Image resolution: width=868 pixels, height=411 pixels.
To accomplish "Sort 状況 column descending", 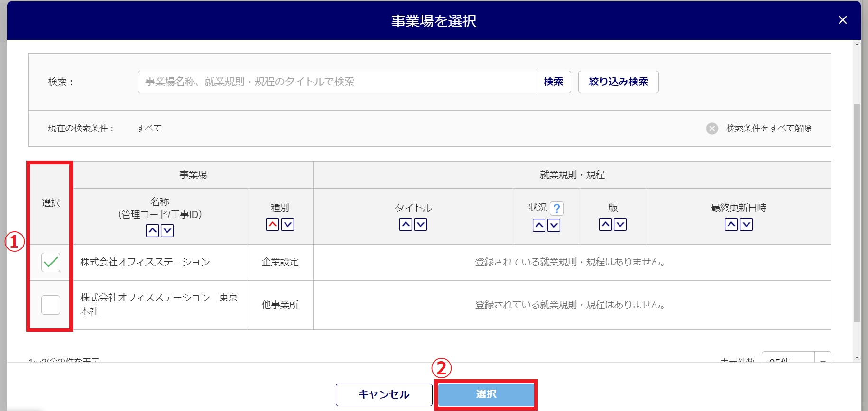I will coord(554,226).
